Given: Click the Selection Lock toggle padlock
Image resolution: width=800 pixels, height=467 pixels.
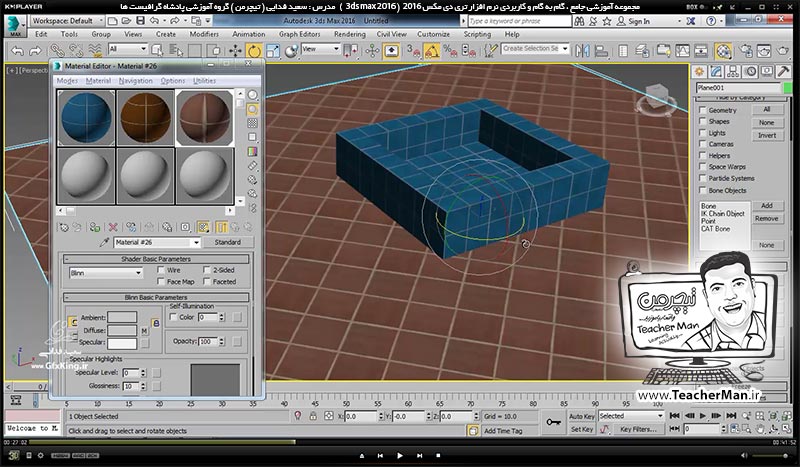Looking at the screenshot, I should point(313,416).
